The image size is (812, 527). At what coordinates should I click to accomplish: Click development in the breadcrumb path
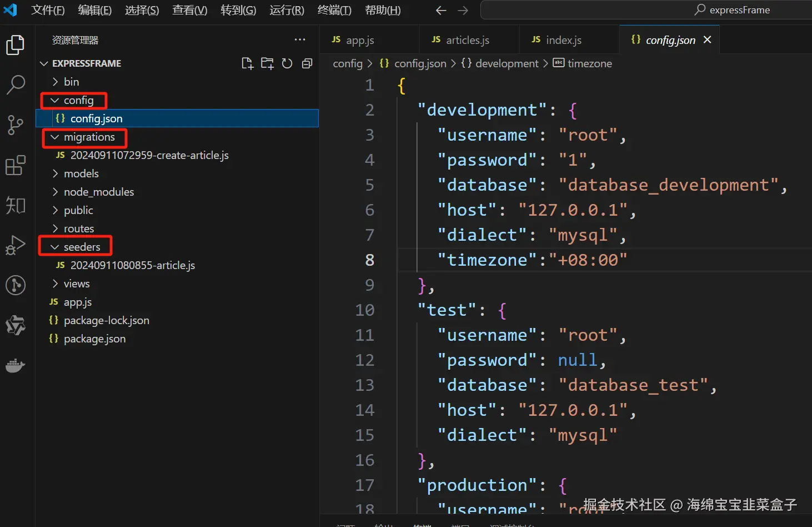coord(507,63)
